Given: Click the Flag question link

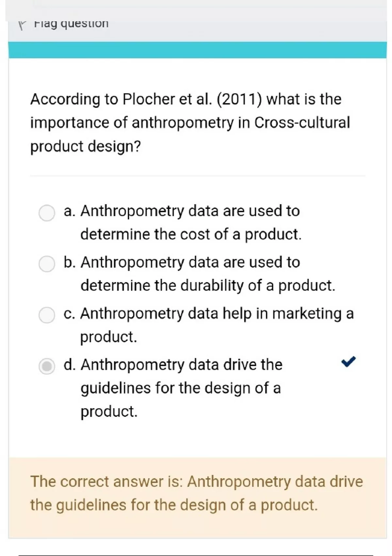Looking at the screenshot, I should (71, 24).
